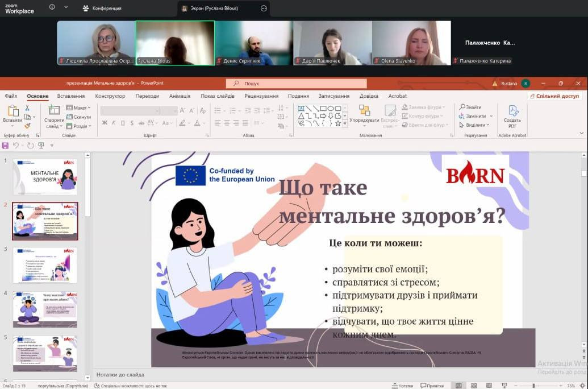
Task: Expand the shapes gallery More arrow
Action: point(345,123)
